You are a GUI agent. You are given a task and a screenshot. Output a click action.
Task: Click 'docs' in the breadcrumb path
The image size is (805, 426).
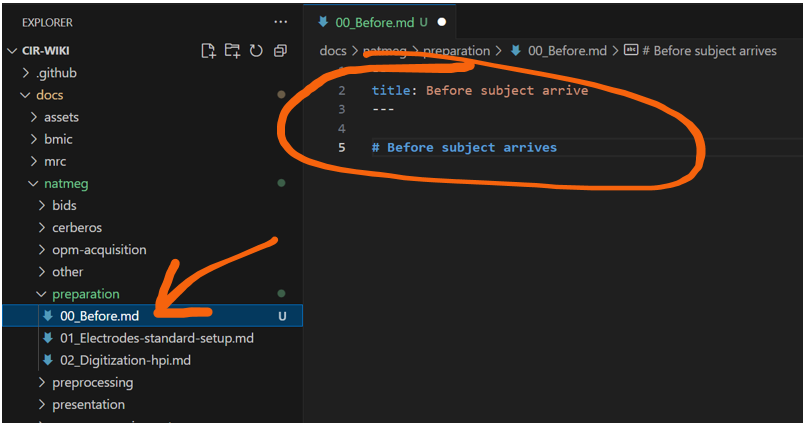[x=332, y=50]
